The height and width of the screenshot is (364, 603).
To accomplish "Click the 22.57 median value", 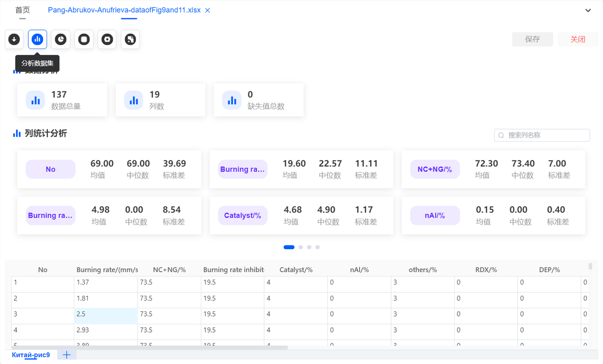I will coord(330,163).
